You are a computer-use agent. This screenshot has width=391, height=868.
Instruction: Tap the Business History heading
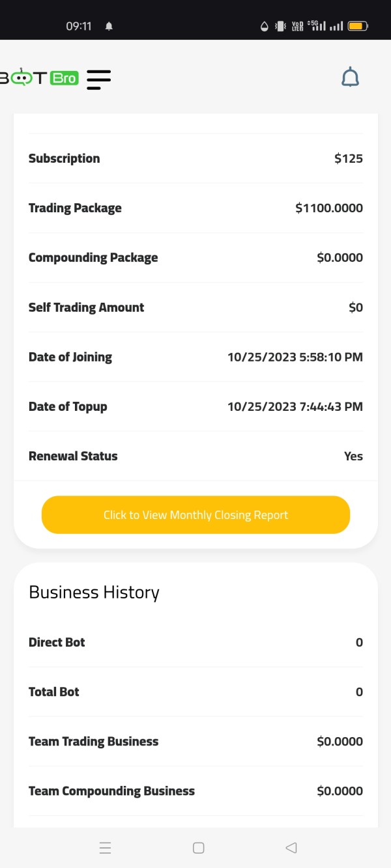coord(94,593)
